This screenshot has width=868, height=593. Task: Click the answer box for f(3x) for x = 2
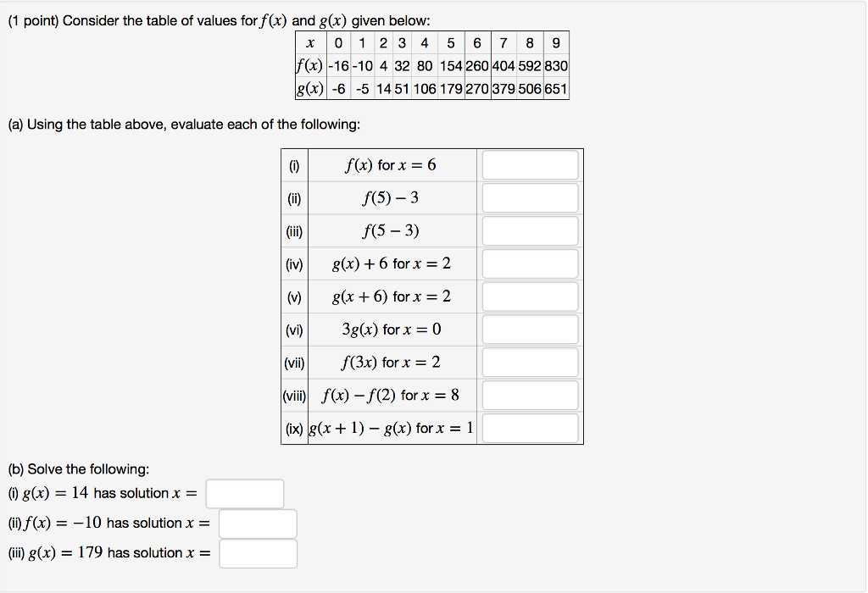pyautogui.click(x=529, y=362)
